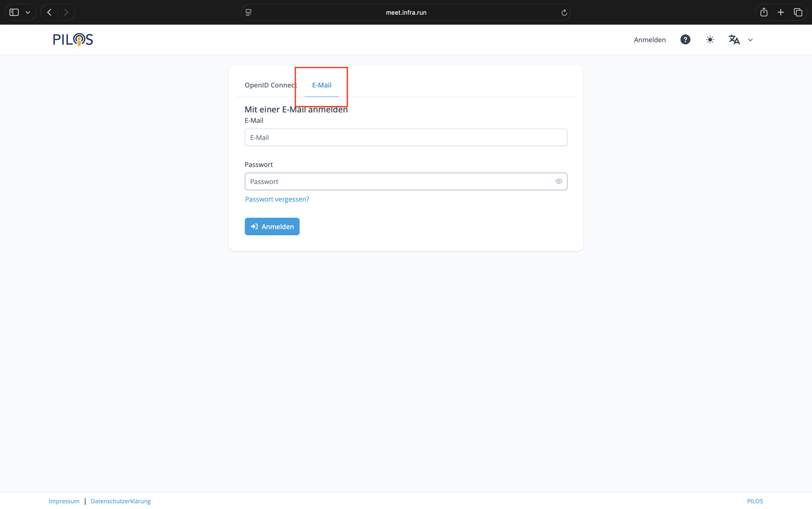The width and height of the screenshot is (812, 509).
Task: Focus the E-Mail input field
Action: (406, 137)
